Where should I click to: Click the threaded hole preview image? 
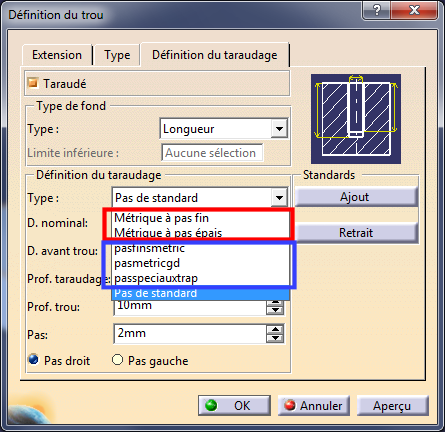[356, 119]
